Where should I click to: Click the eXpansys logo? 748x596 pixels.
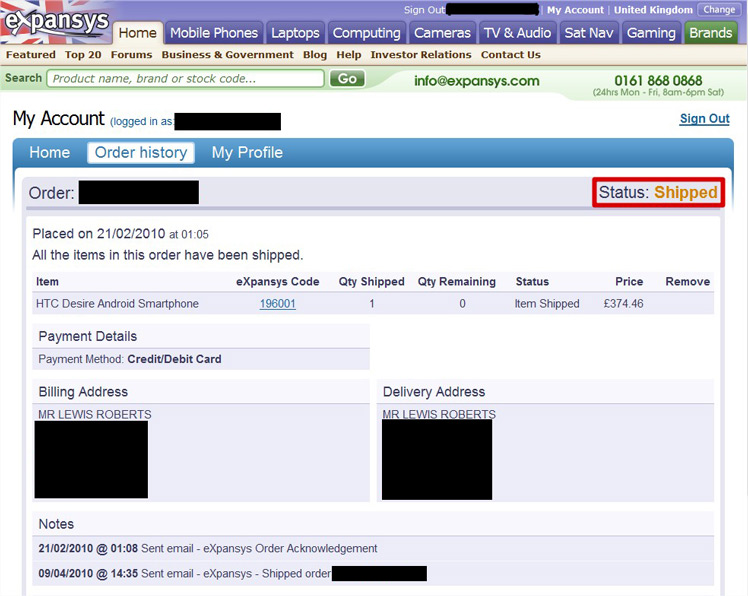click(x=56, y=22)
